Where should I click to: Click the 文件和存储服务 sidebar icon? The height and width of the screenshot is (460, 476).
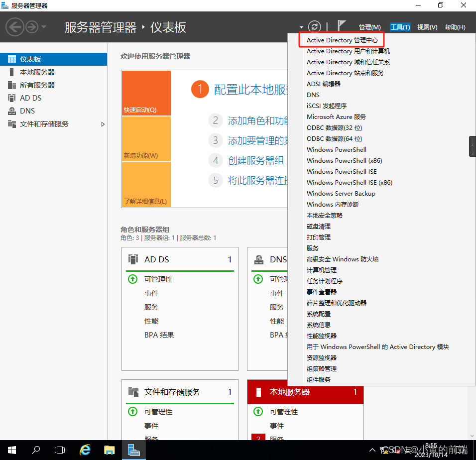tap(12, 124)
